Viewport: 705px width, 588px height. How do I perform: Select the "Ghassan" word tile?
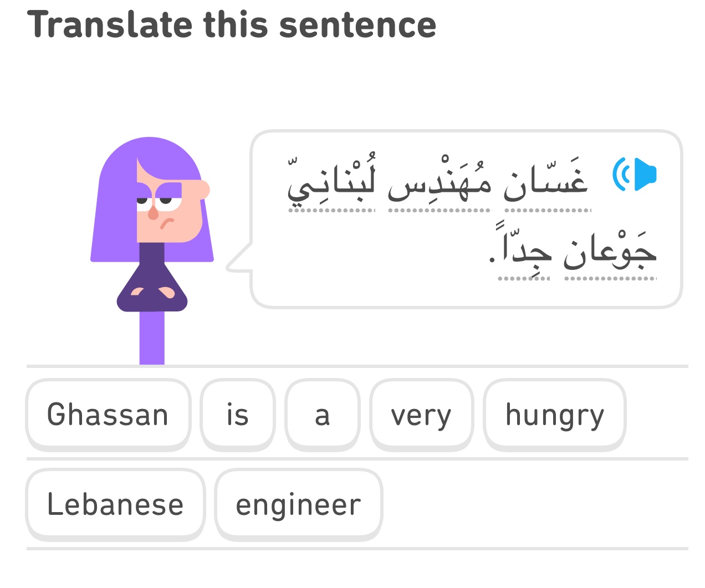point(108,415)
